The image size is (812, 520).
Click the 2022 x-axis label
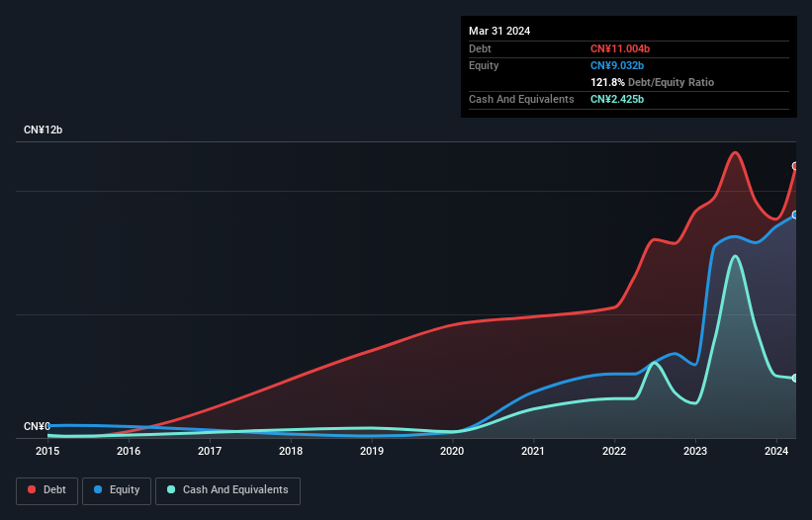pos(614,451)
